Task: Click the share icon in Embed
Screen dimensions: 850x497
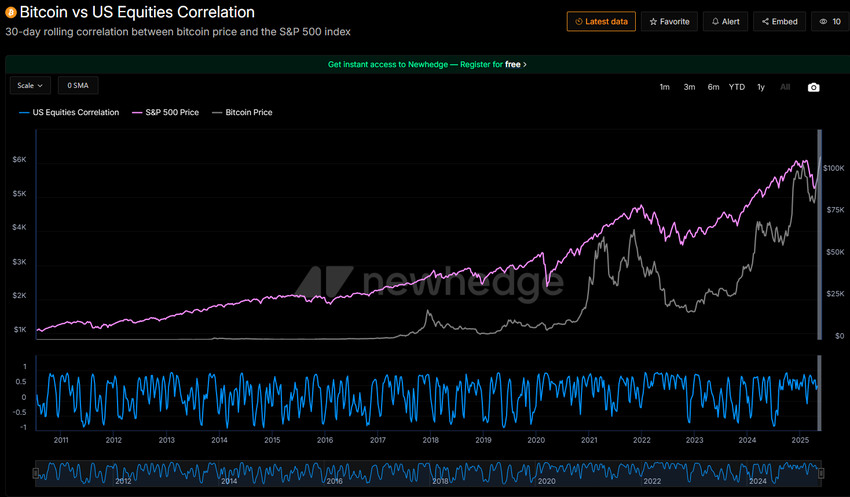Action: [x=766, y=21]
